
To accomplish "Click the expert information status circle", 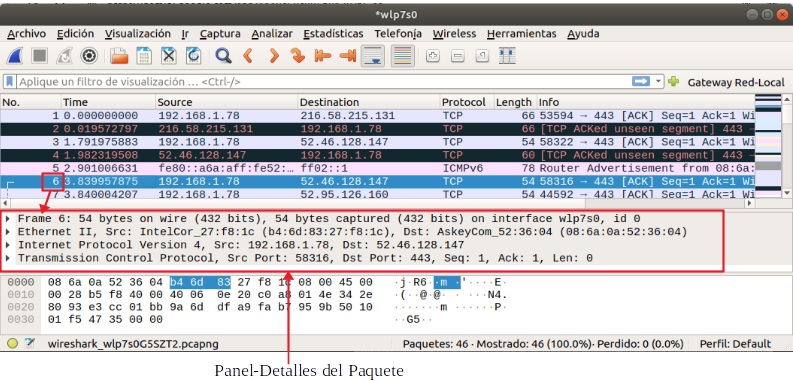I will [x=13, y=344].
